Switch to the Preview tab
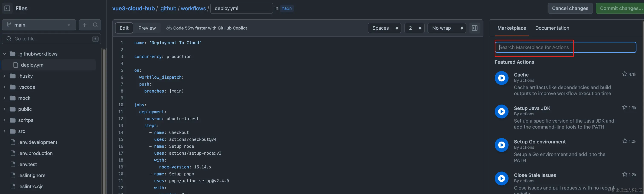The height and width of the screenshot is (194, 644). [147, 28]
